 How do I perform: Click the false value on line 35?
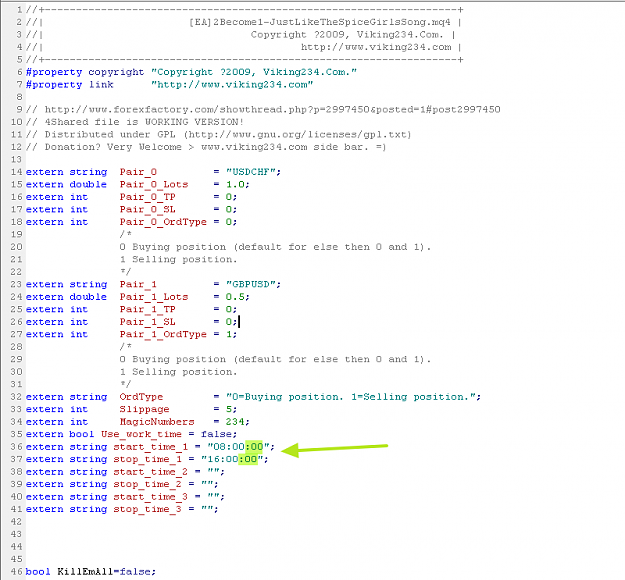click(216, 434)
